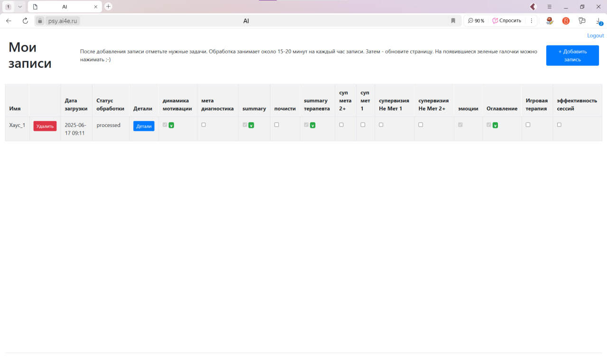Click the red round extension icon
Viewport: 607px width, 364px height.
pos(566,21)
